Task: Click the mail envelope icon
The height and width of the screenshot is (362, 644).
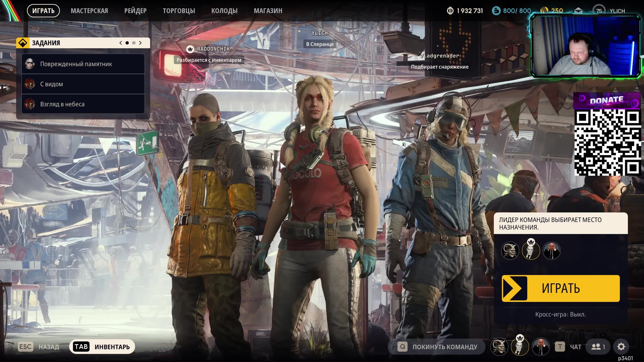Action: coord(578,11)
